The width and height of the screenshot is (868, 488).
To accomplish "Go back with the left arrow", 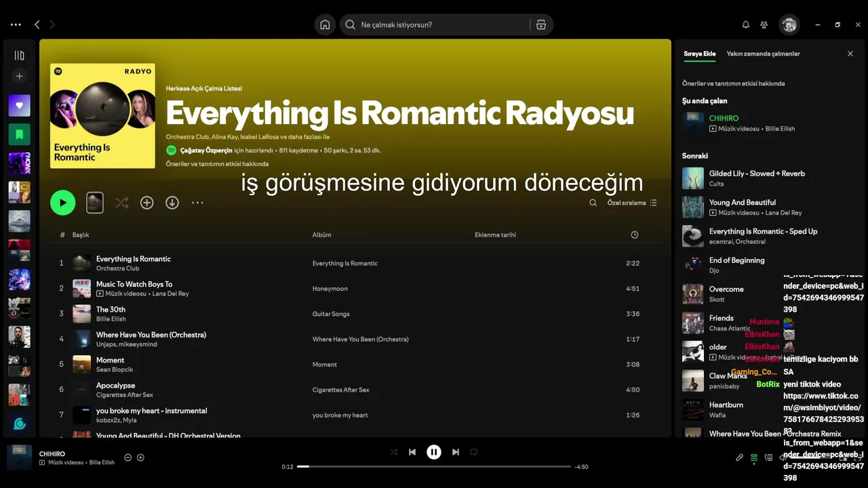I will [x=37, y=24].
